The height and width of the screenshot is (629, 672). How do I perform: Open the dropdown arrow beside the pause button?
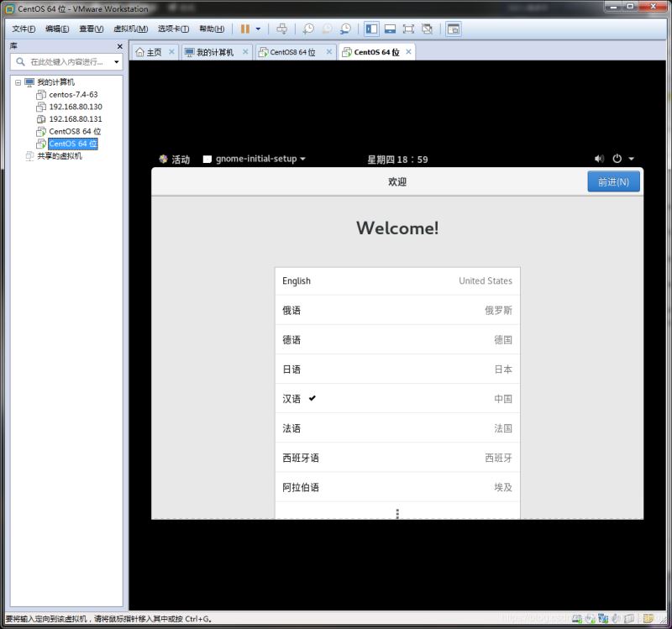click(258, 29)
